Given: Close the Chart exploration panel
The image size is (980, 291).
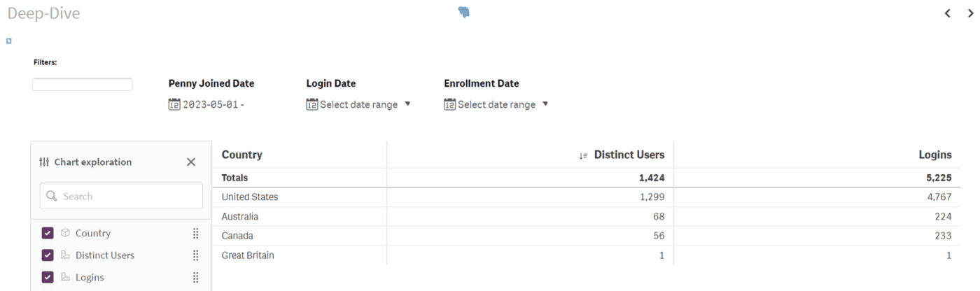Looking at the screenshot, I should pyautogui.click(x=191, y=162).
